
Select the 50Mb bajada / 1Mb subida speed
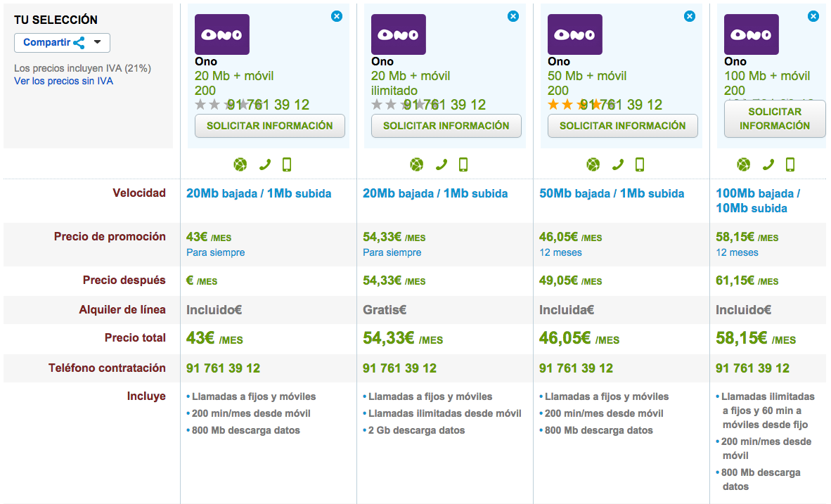click(612, 193)
